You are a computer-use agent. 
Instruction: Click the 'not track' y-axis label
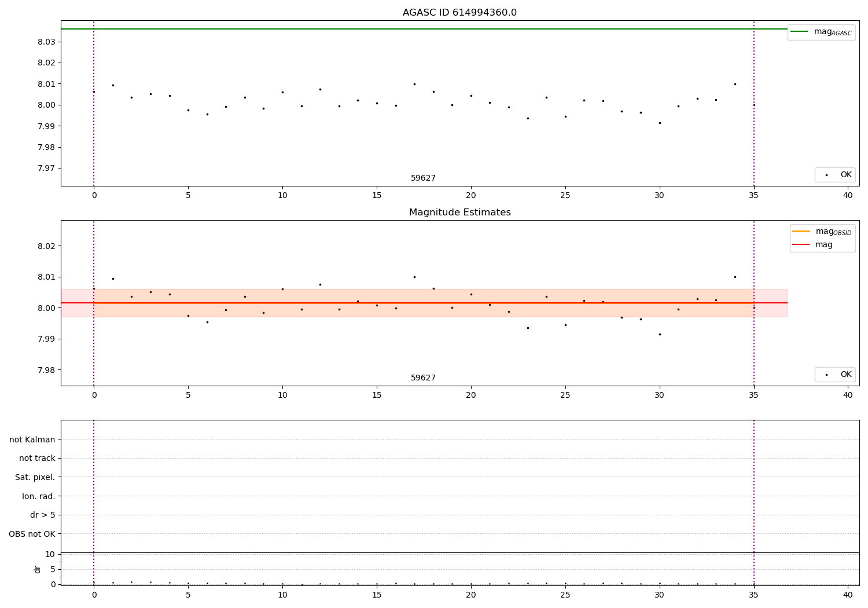click(x=37, y=458)
